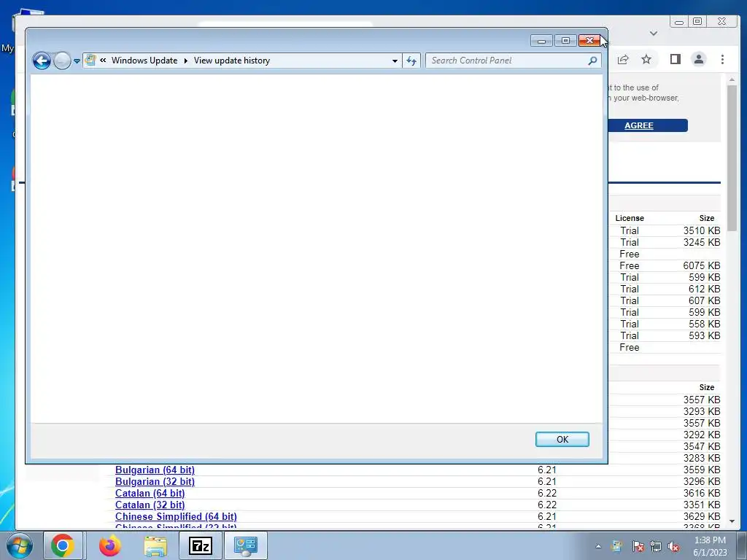747x560 pixels.
Task: Open 7-Zip from the taskbar
Action: click(x=201, y=545)
